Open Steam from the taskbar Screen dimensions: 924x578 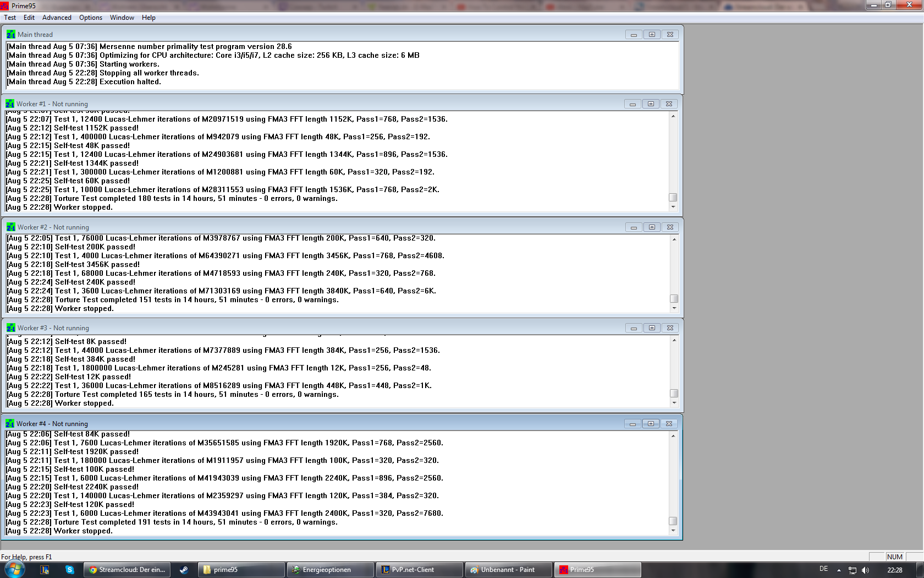pyautogui.click(x=184, y=570)
